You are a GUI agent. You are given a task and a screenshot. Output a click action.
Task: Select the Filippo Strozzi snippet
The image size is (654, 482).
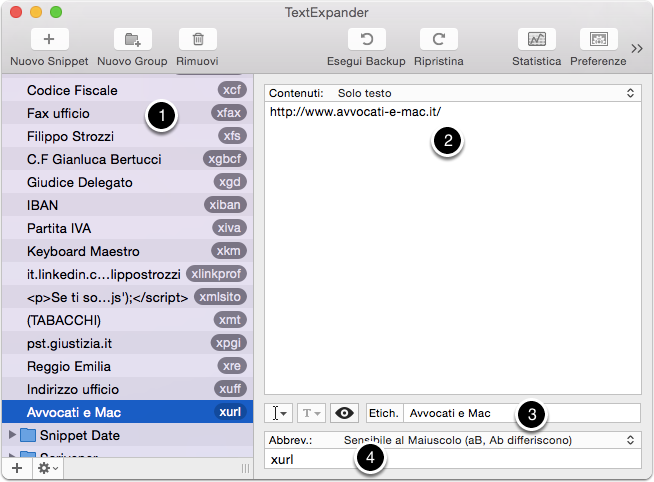point(127,136)
